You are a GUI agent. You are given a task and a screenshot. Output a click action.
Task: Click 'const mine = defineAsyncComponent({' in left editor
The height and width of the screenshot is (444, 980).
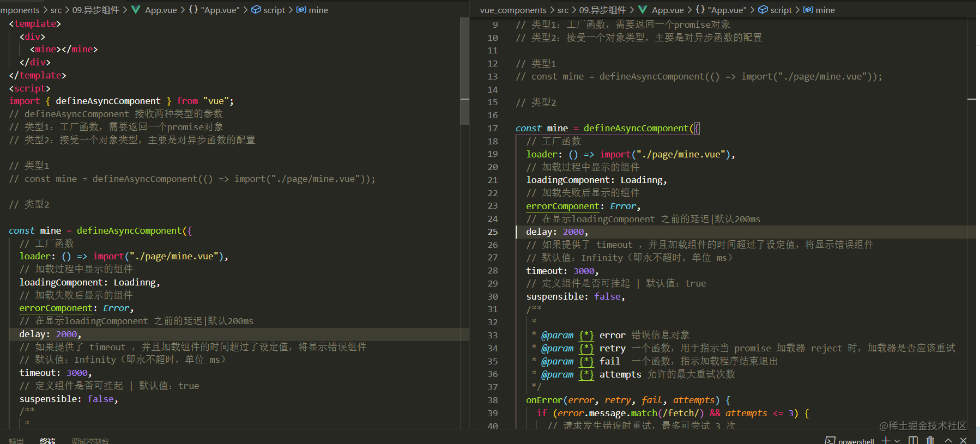point(100,230)
